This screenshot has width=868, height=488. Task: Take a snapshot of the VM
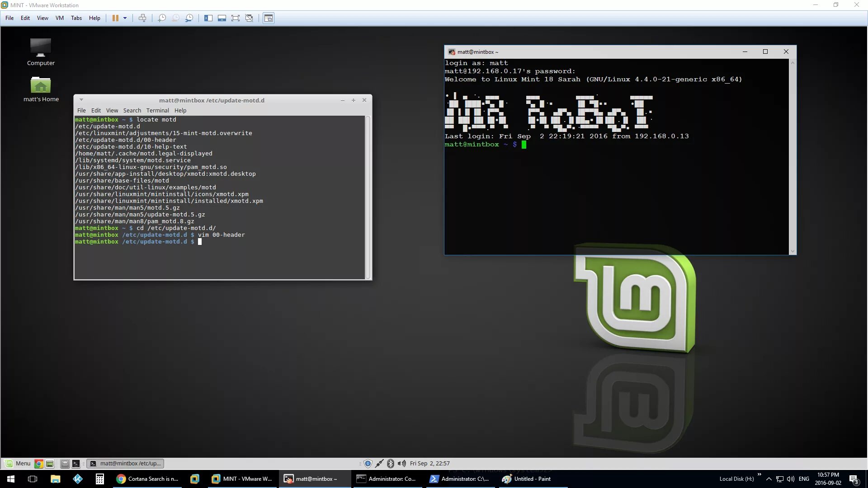pos(162,18)
